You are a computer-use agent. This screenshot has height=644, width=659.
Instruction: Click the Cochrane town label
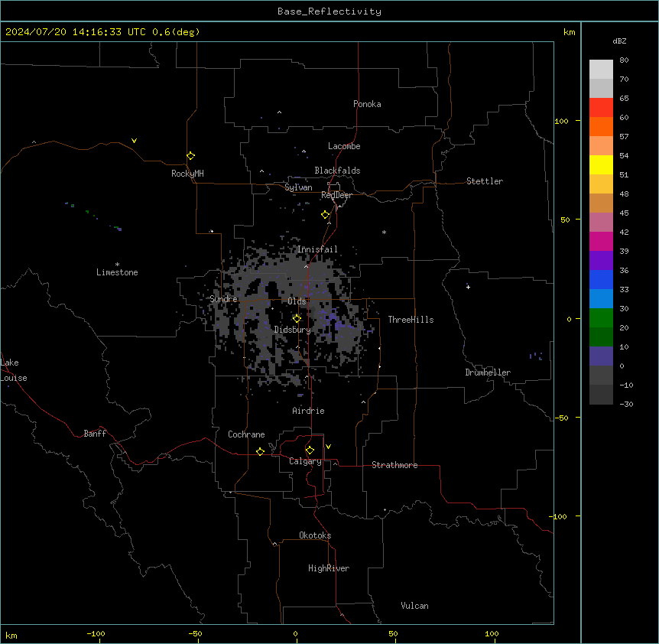[x=246, y=434]
